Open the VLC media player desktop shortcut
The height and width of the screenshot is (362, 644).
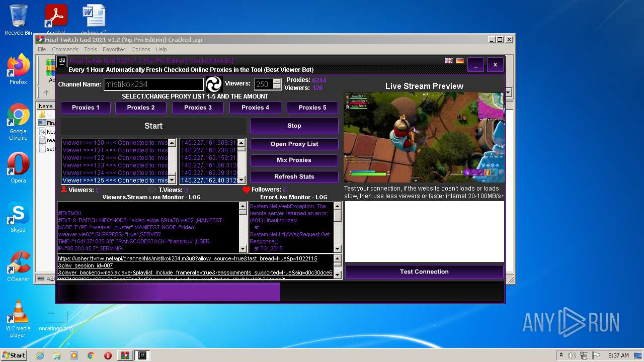(18, 319)
